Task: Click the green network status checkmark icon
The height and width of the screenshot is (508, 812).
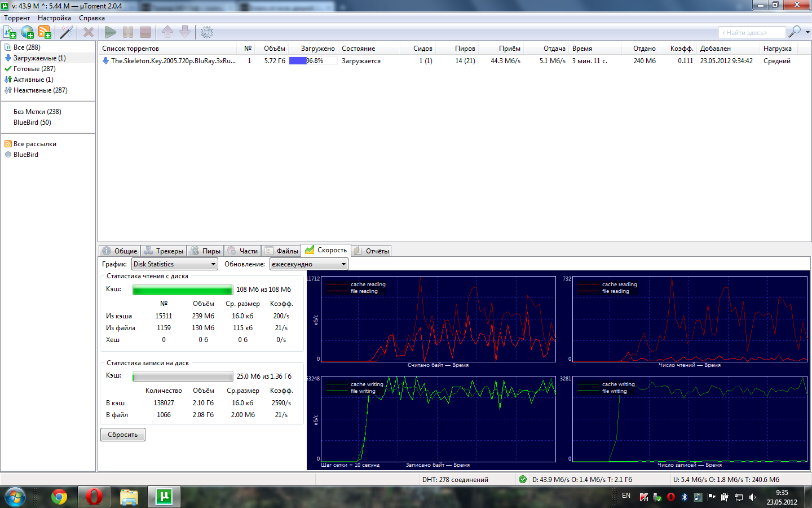Action: pos(523,479)
